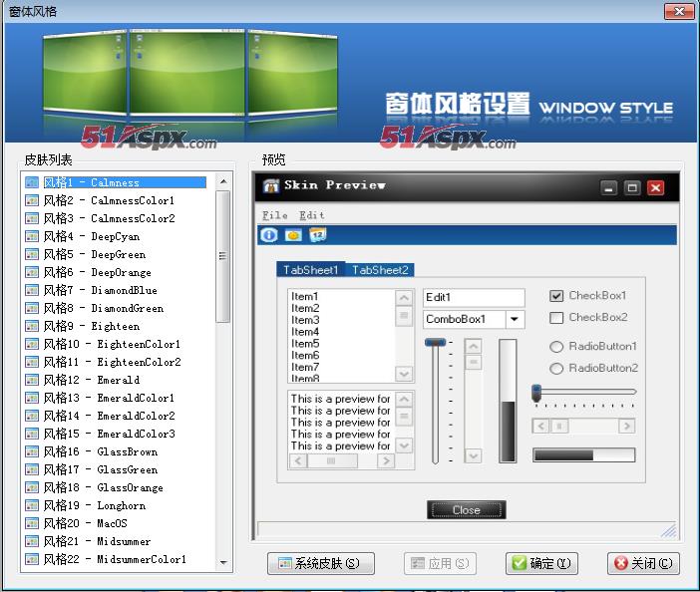Click the vertical trackbar thumb
Image resolution: width=700 pixels, height=592 pixels.
[x=436, y=343]
